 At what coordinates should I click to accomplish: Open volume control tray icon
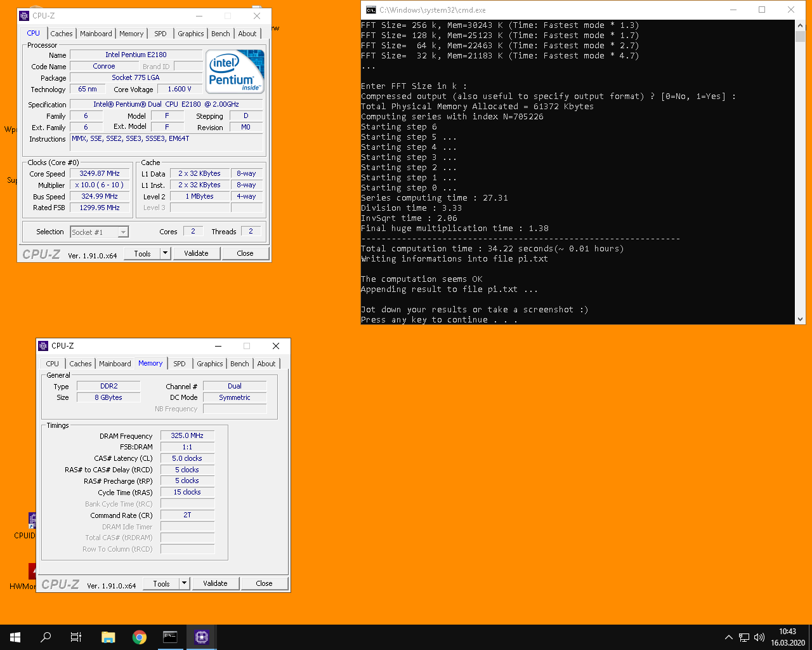pos(759,637)
